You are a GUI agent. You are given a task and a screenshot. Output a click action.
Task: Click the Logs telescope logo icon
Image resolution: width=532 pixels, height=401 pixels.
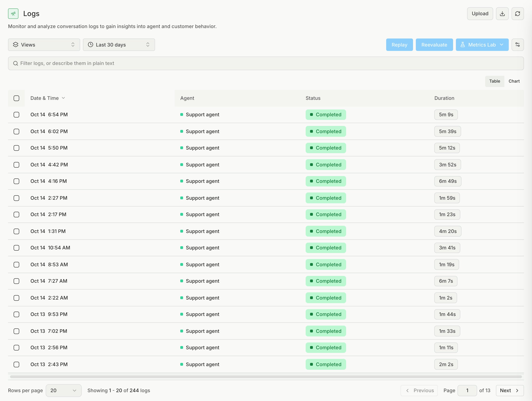point(13,14)
